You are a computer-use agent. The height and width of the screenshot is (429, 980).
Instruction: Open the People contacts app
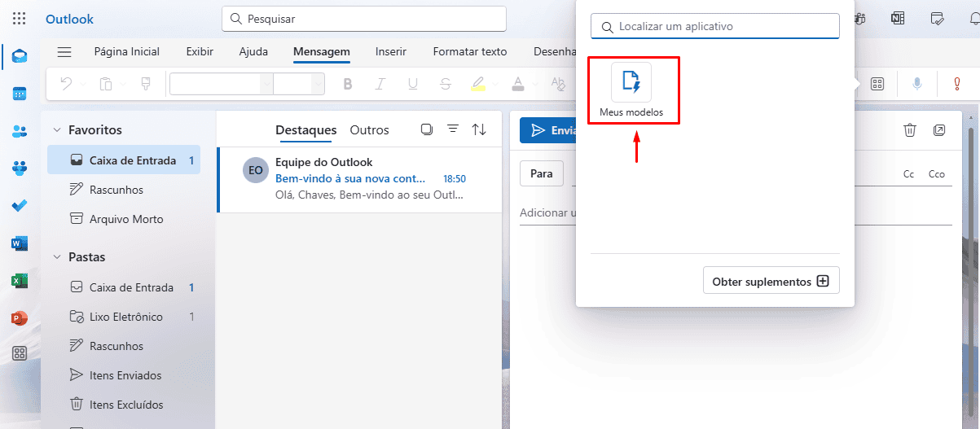(20, 131)
